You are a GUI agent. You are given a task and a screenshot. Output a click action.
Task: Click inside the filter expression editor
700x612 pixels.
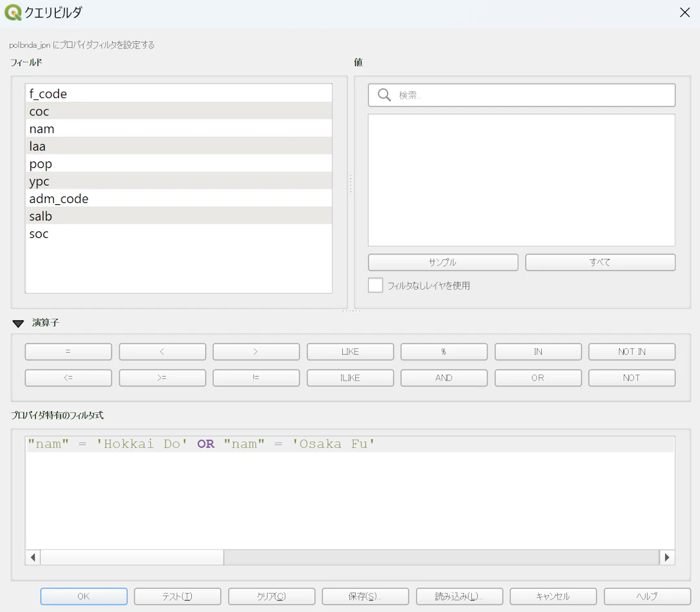point(350,493)
